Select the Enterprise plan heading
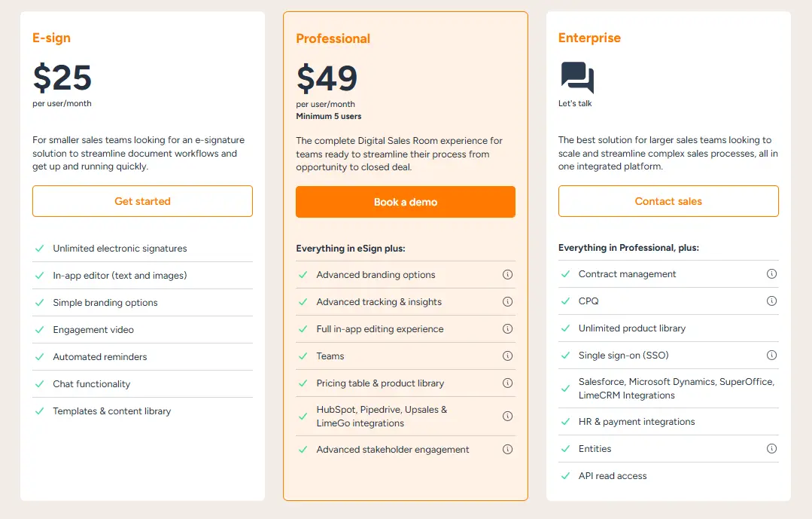The image size is (812, 519). pos(589,38)
